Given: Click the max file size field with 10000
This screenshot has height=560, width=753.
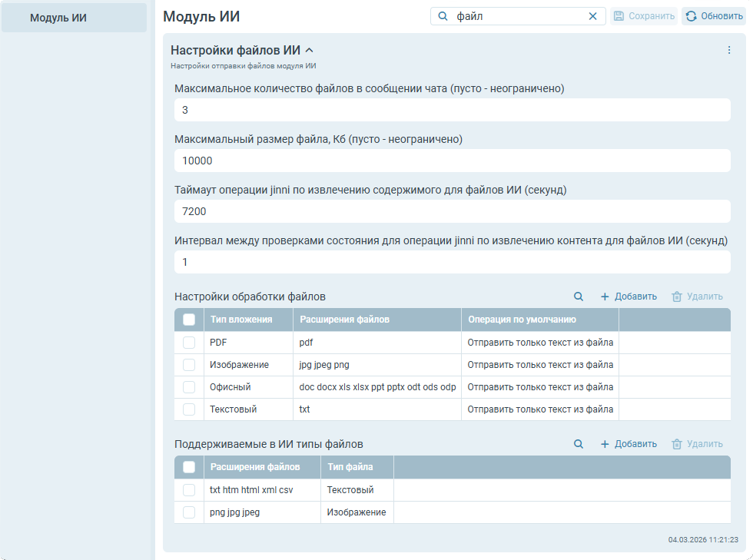Looking at the screenshot, I should click(453, 161).
